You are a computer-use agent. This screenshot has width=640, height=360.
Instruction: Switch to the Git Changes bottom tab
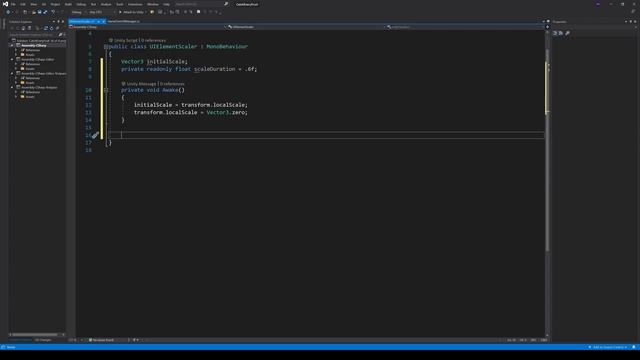tap(43, 340)
